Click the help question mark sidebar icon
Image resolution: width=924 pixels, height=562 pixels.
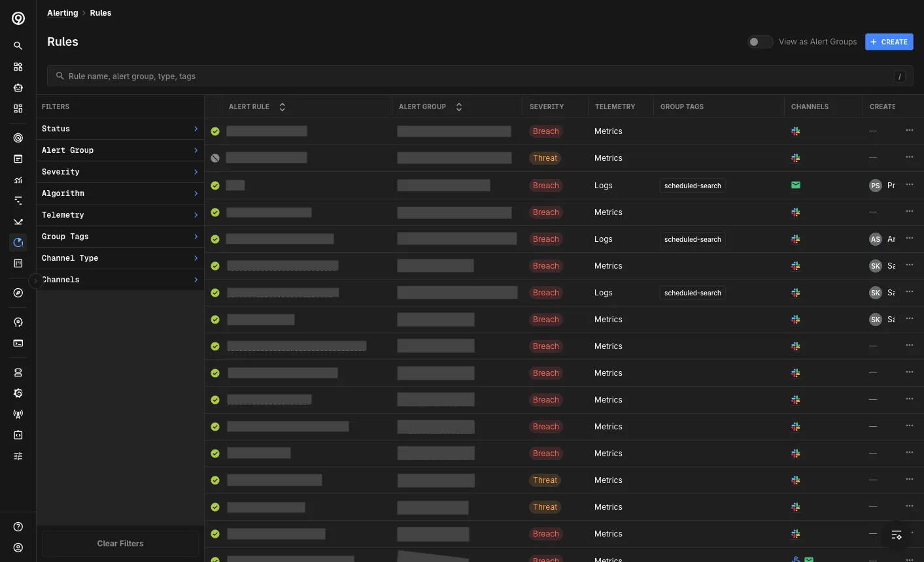[18, 527]
